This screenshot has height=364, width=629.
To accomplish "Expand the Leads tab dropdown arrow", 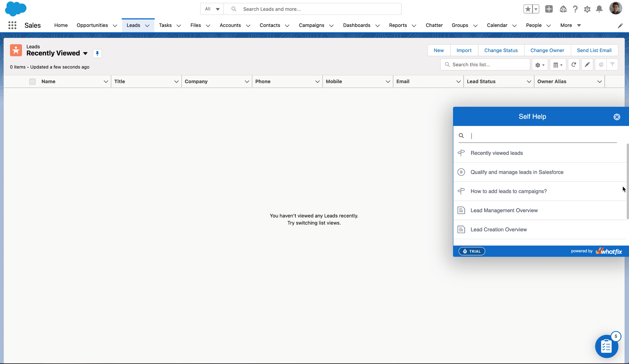I will click(147, 25).
